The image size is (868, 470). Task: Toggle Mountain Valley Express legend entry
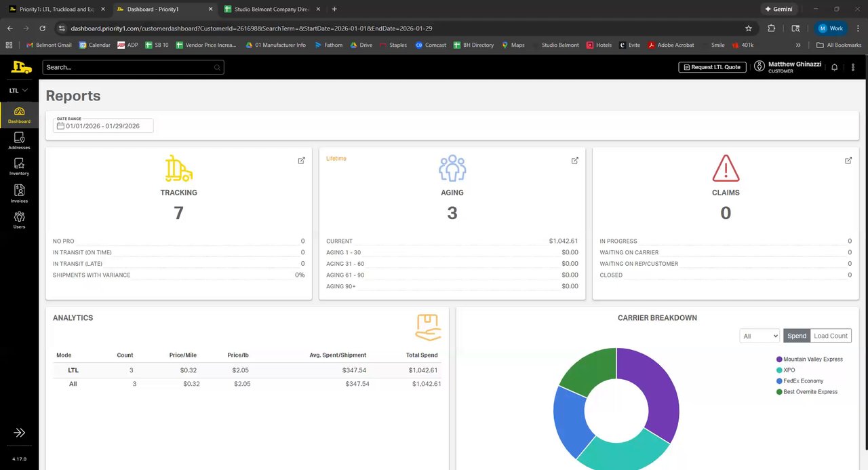click(809, 359)
